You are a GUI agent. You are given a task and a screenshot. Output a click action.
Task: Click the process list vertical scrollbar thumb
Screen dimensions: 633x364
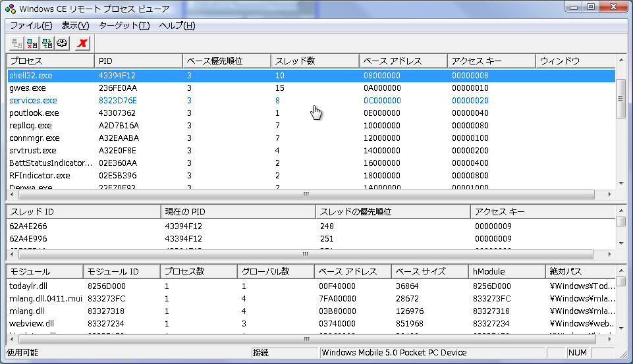pyautogui.click(x=621, y=99)
